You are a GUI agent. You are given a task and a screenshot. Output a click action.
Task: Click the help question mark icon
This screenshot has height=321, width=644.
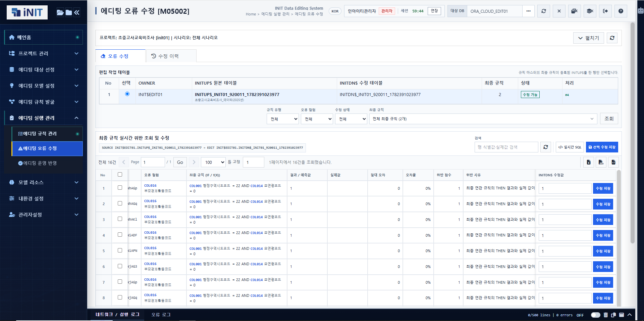tap(621, 11)
